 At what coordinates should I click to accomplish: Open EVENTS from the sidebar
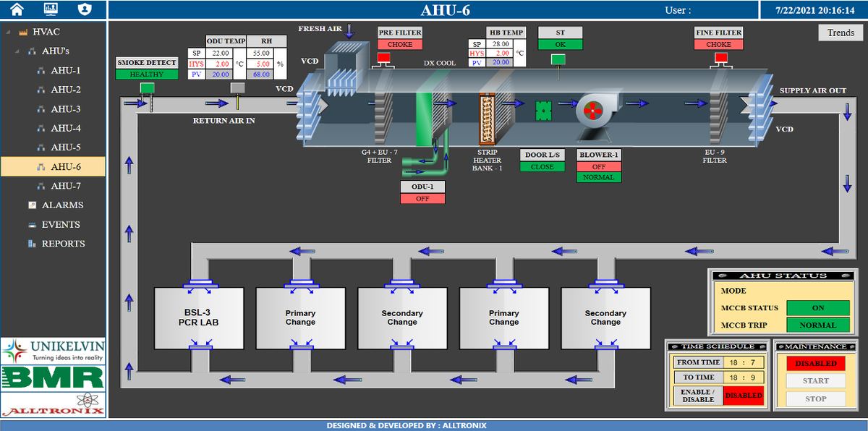pos(61,225)
